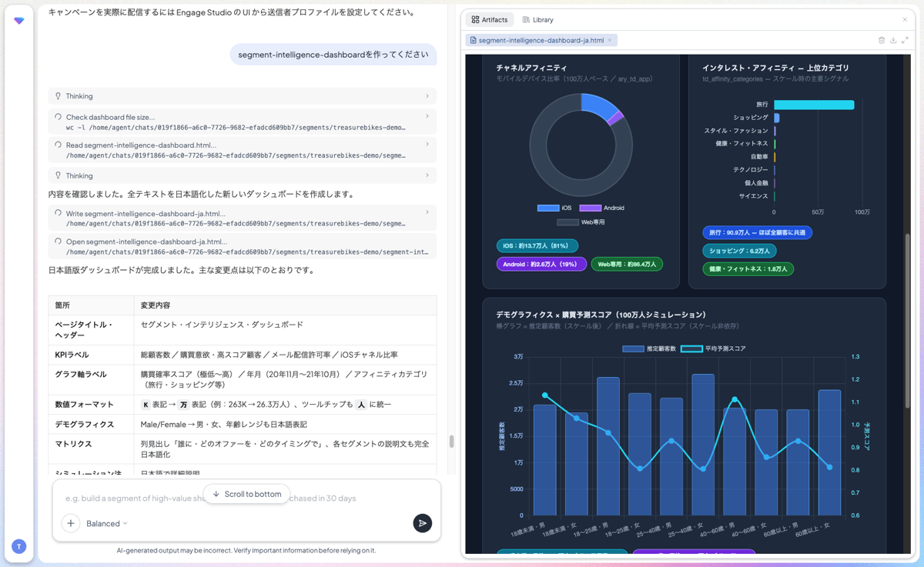Click the Scroll to bottom button
Image resolution: width=924 pixels, height=567 pixels.
tap(247, 494)
